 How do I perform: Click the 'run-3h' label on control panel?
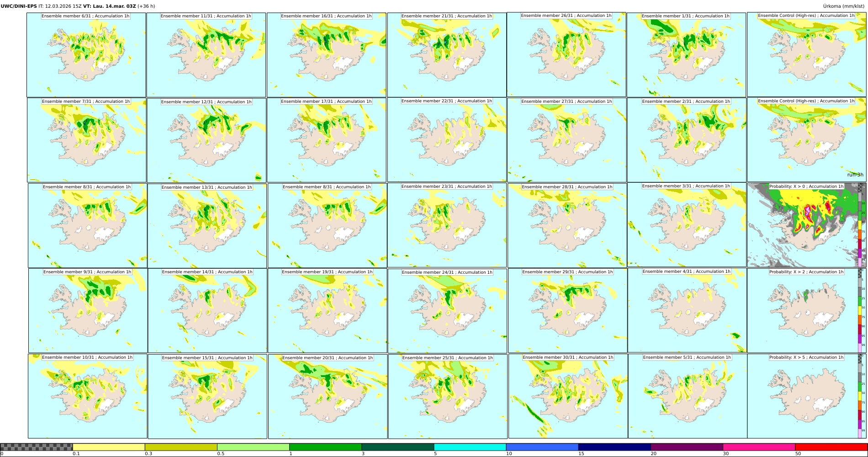click(855, 175)
